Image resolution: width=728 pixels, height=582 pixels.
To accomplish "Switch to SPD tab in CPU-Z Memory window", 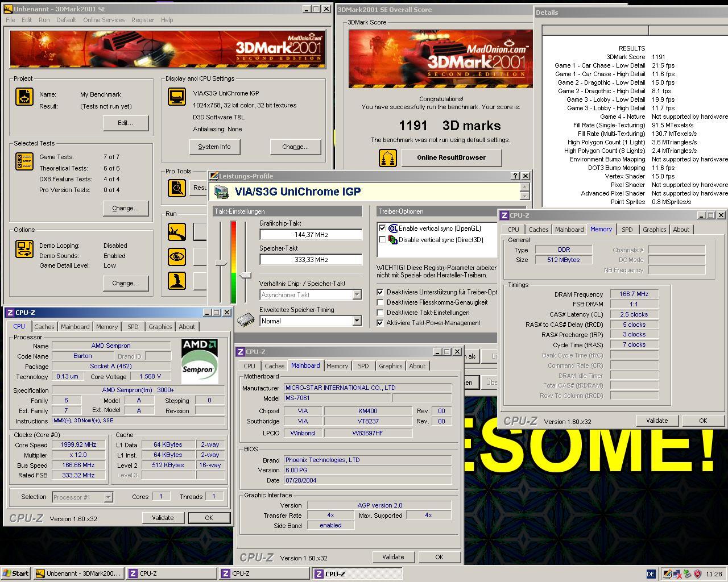I will pyautogui.click(x=627, y=230).
